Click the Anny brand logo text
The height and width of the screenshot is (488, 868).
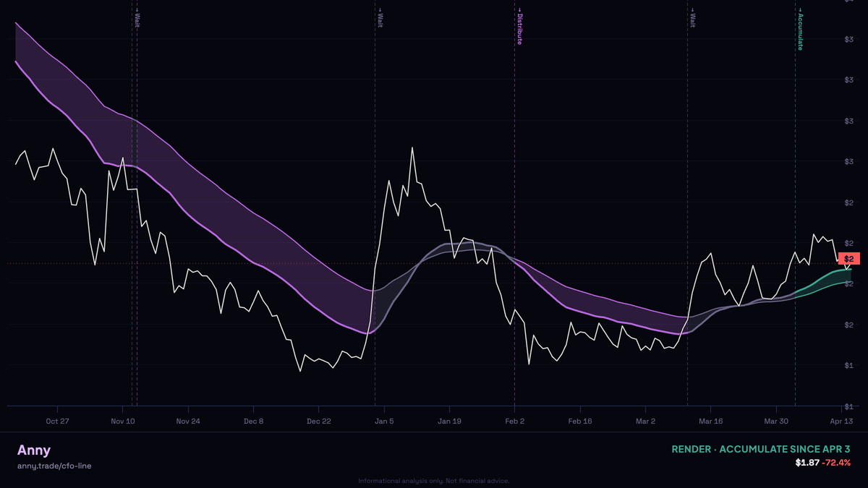(34, 450)
